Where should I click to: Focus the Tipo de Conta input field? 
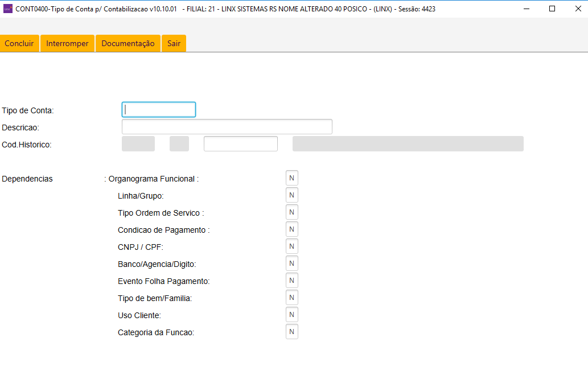[x=159, y=109]
